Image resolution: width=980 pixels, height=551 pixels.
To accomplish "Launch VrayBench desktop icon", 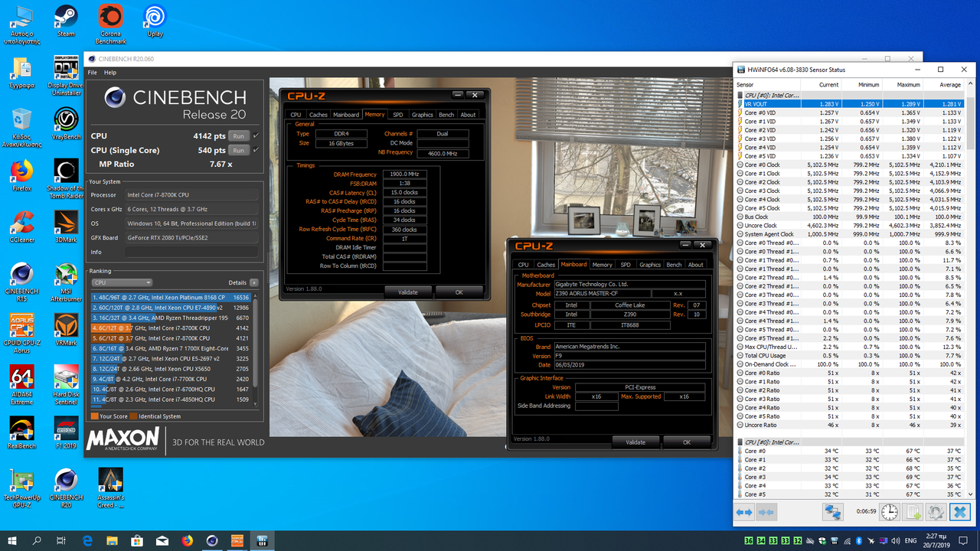I will 66,123.
